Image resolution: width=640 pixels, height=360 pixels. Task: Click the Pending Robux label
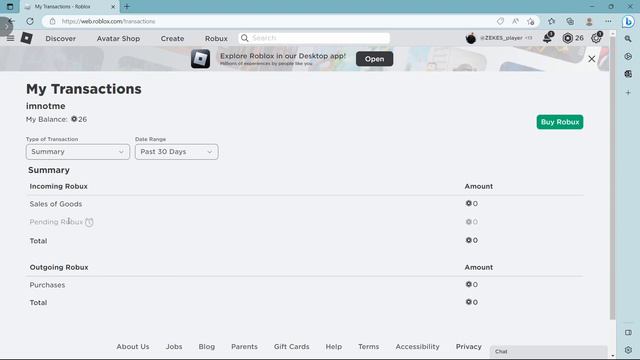pyautogui.click(x=56, y=222)
